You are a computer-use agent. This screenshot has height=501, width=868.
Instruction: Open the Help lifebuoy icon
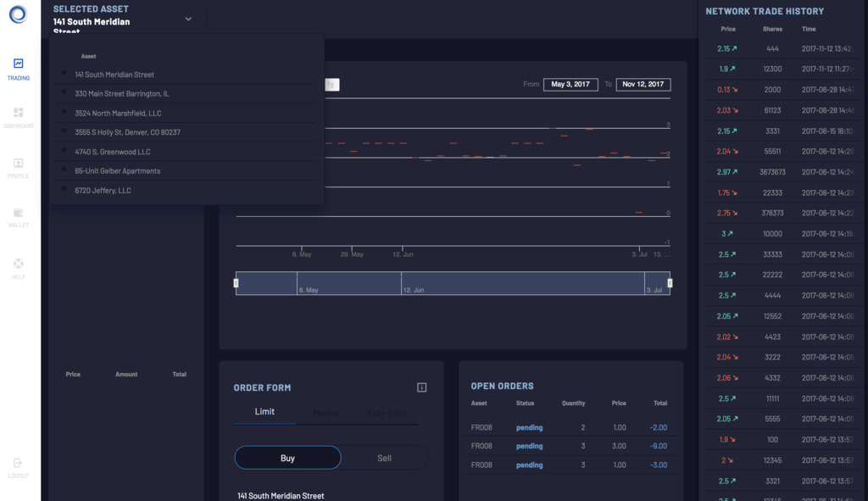tap(19, 264)
